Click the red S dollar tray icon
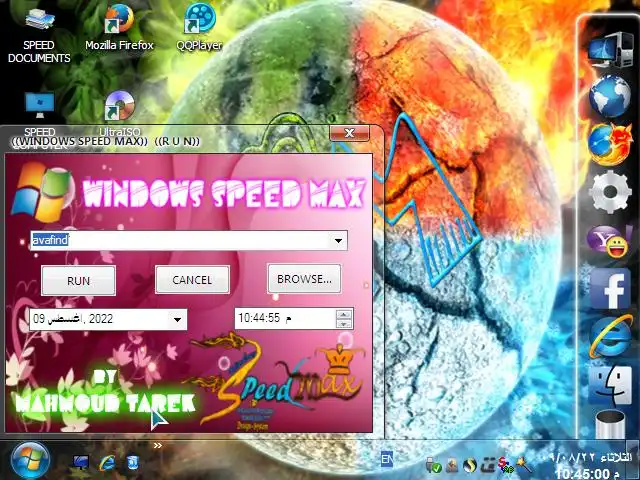This screenshot has width=640, height=480. pos(504,464)
